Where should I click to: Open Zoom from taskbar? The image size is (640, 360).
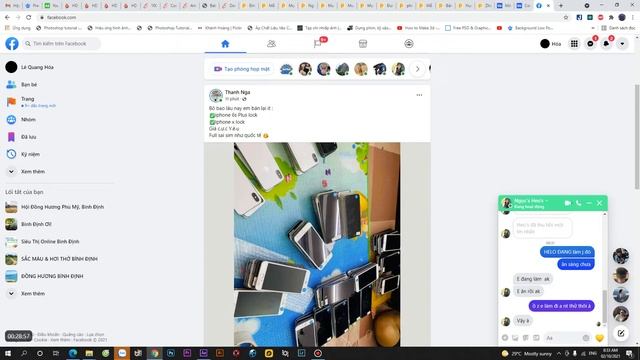122,353
